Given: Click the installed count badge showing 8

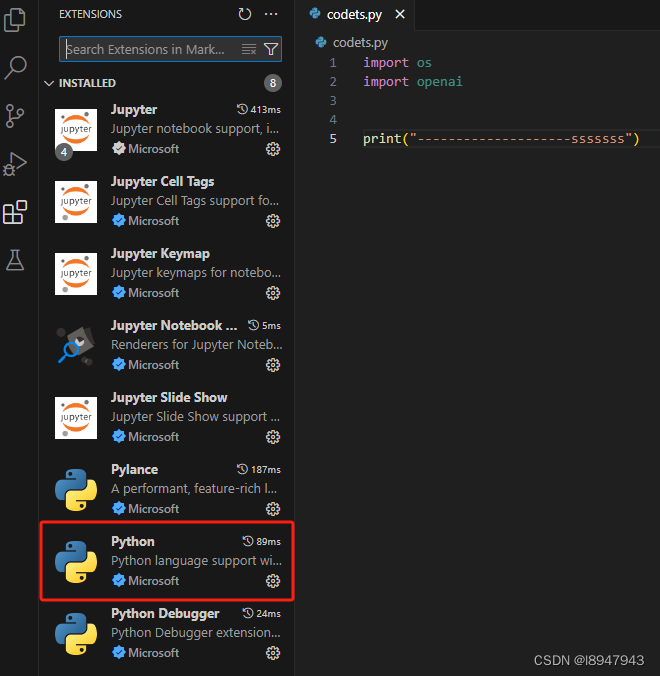Looking at the screenshot, I should coord(273,83).
